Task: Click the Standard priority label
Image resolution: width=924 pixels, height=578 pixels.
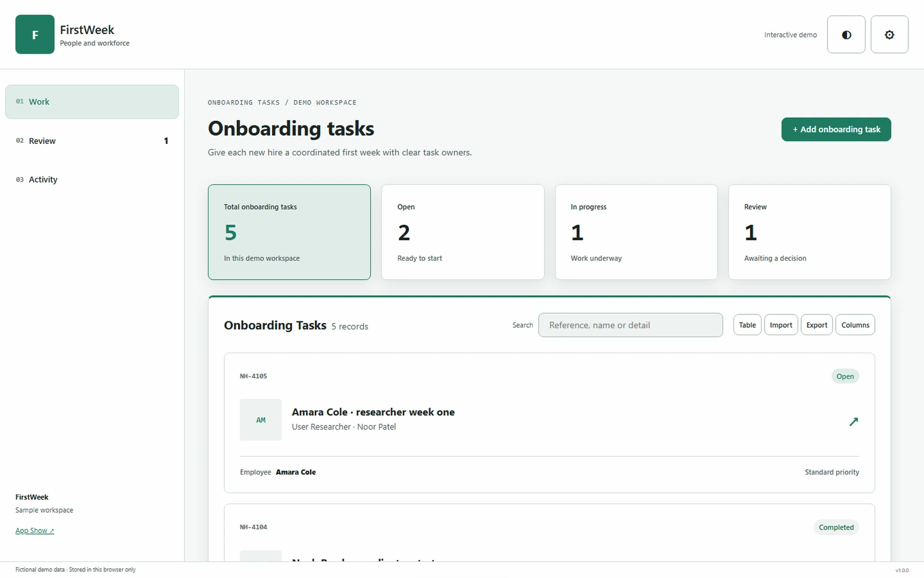Action: pyautogui.click(x=832, y=472)
